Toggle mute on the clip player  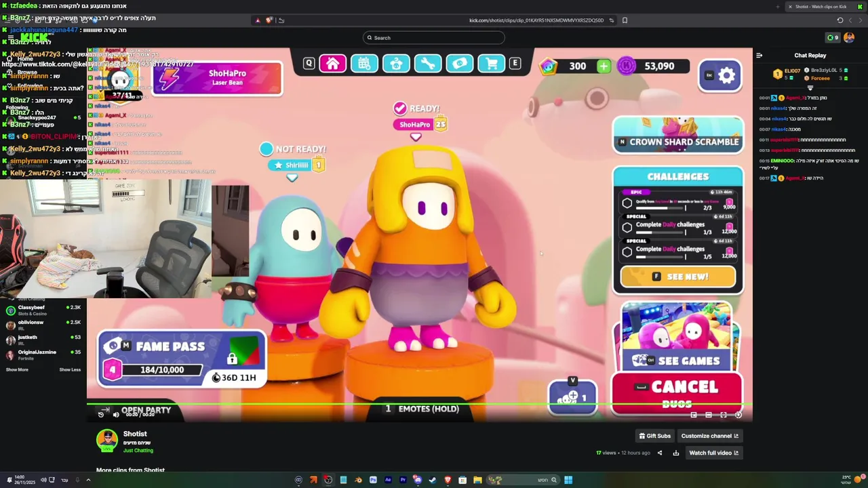[115, 414]
